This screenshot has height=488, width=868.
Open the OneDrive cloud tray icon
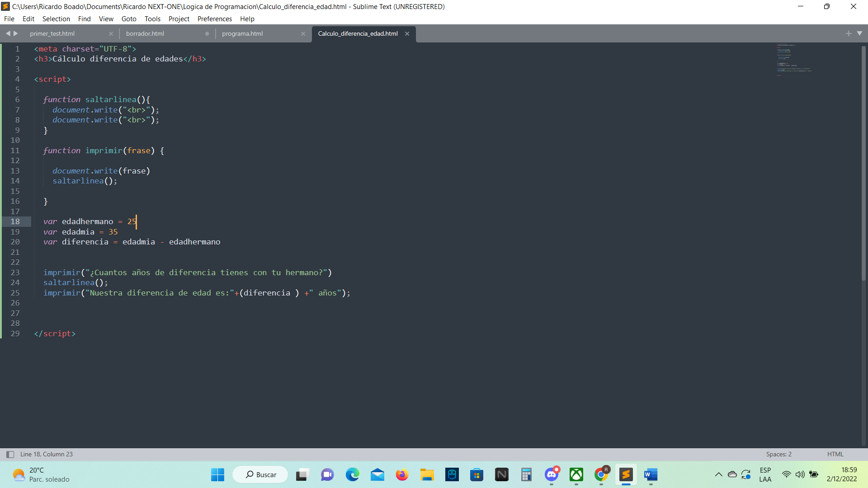pos(732,474)
